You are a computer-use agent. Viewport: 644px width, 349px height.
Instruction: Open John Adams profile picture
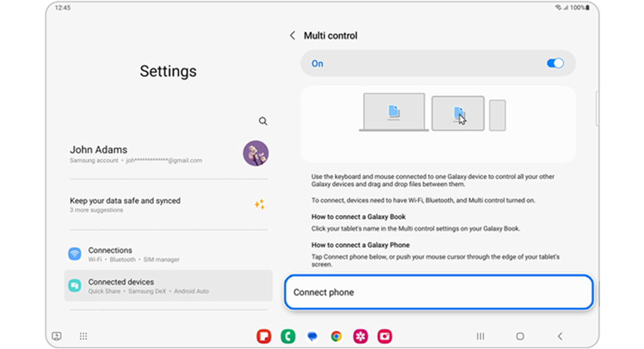(x=255, y=153)
